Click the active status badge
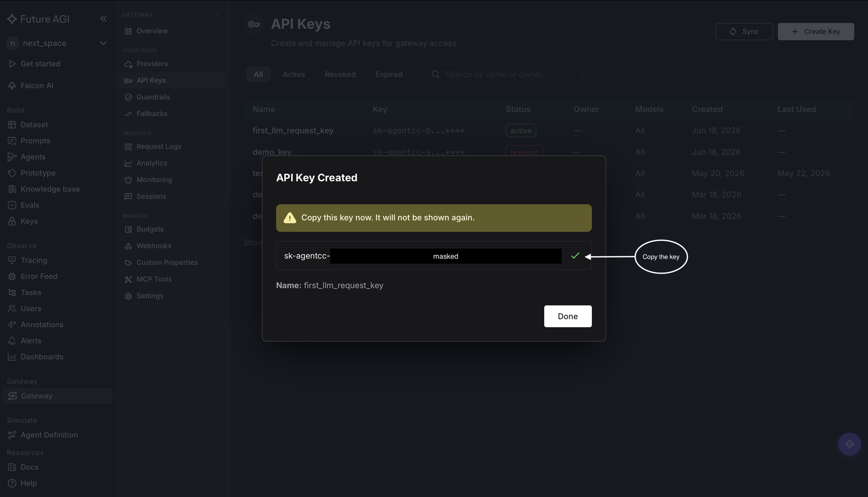868x497 pixels. pos(521,130)
